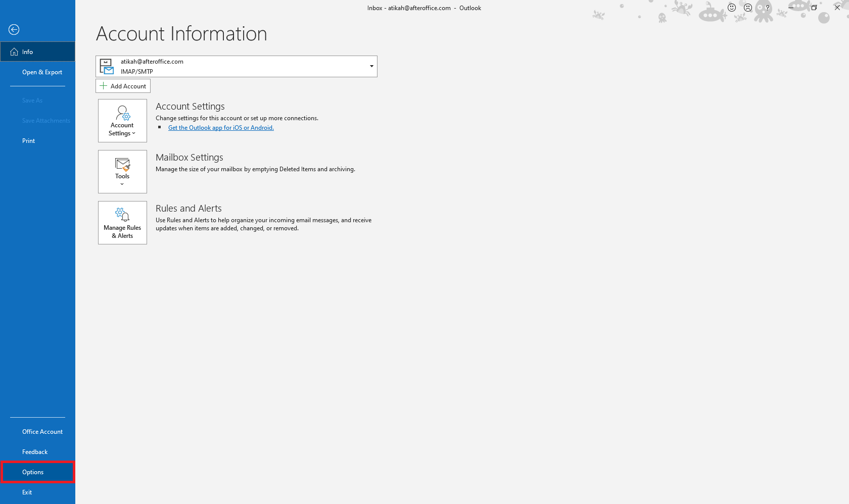This screenshot has width=849, height=504.
Task: Click the back arrow to return to inbox
Action: (x=14, y=30)
